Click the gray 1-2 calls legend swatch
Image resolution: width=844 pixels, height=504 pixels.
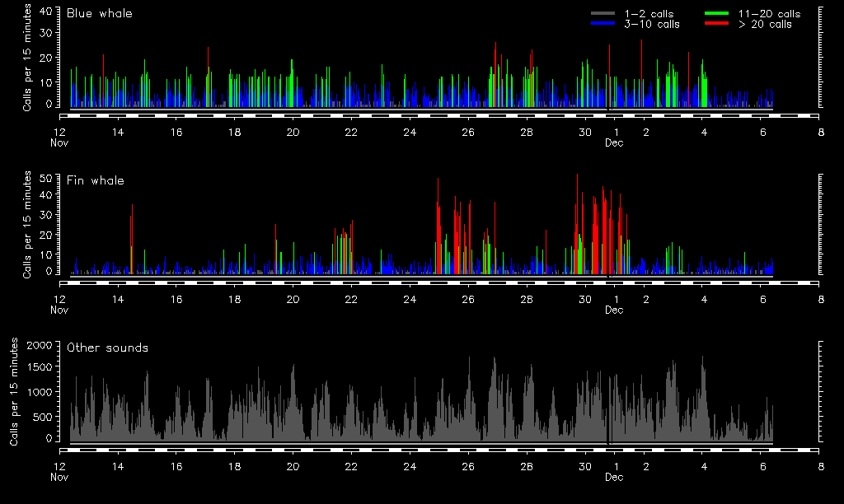[x=603, y=14]
